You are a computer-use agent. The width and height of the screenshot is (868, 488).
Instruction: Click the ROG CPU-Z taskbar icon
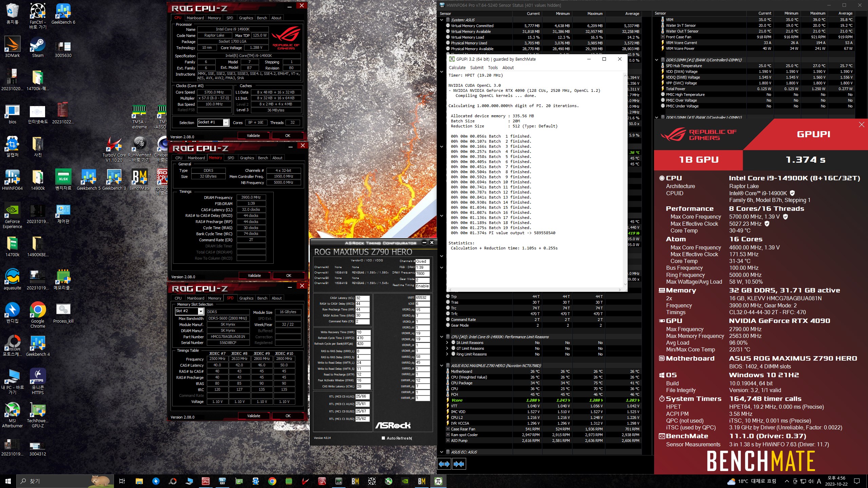(x=205, y=481)
